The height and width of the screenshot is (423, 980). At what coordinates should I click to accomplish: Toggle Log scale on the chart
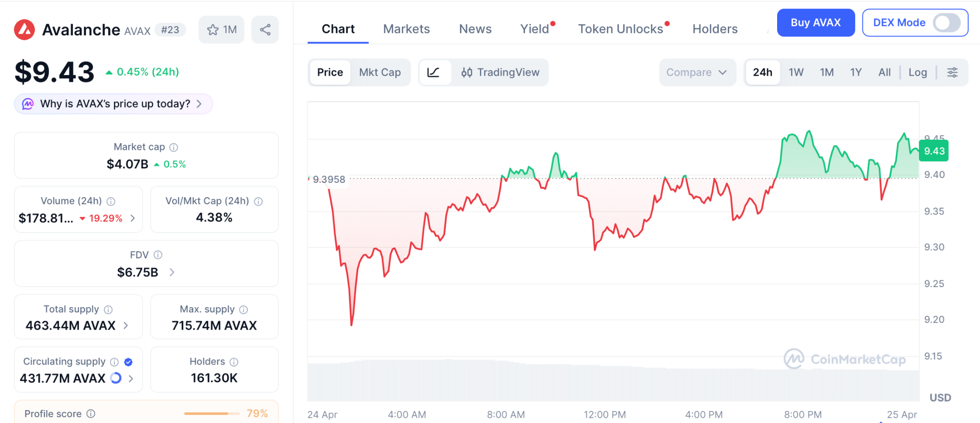[x=917, y=72]
